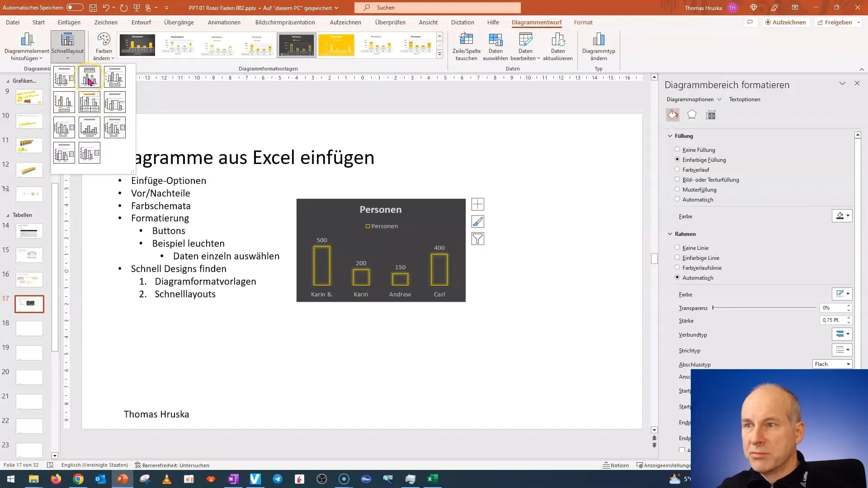Drag the Transparenz slider
This screenshot has width=868, height=488.
pyautogui.click(x=713, y=308)
